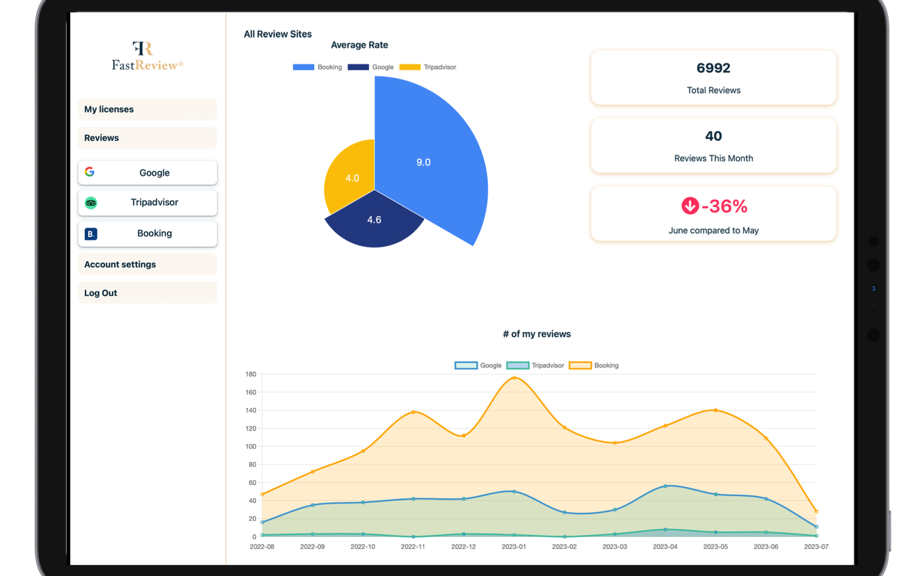924x576 pixels.
Task: Select Log Out in sidebar
Action: [147, 293]
